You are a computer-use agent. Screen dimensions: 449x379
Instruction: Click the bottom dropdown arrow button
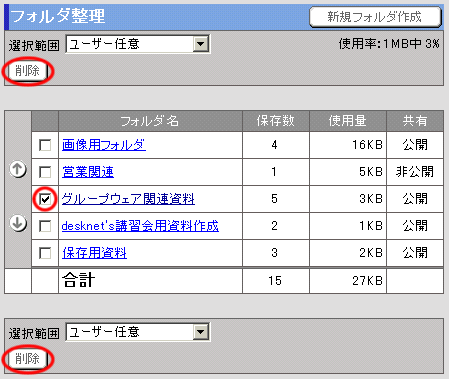click(201, 332)
